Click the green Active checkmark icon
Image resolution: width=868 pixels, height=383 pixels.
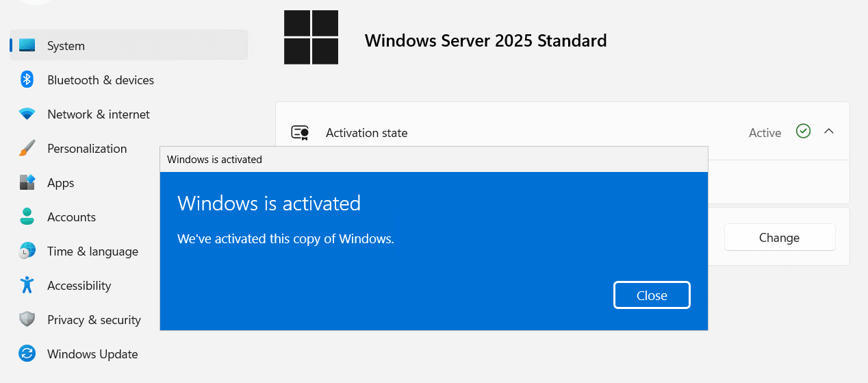(804, 131)
